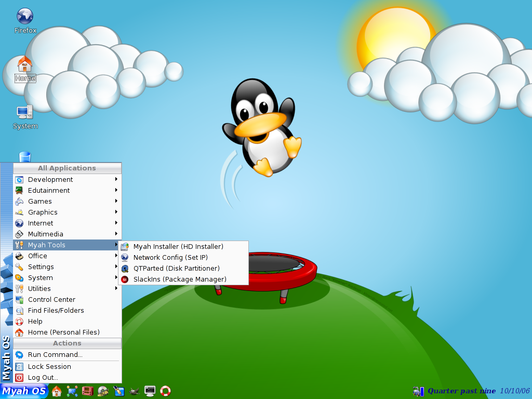Open the CD and film taskbar icon

[103, 391]
